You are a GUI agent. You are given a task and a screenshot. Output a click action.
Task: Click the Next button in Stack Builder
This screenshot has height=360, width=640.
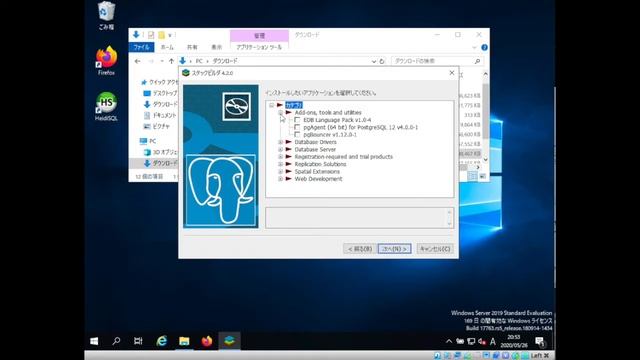point(394,249)
